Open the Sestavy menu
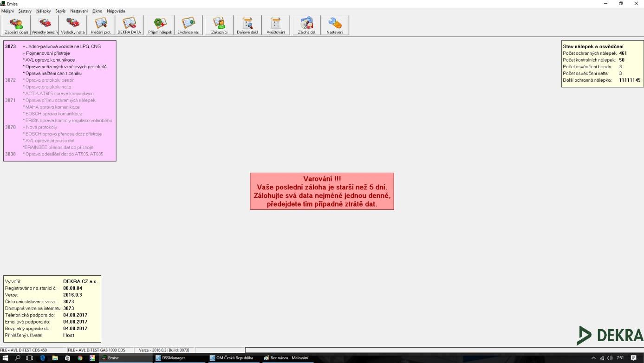The image size is (644, 363). [25, 11]
